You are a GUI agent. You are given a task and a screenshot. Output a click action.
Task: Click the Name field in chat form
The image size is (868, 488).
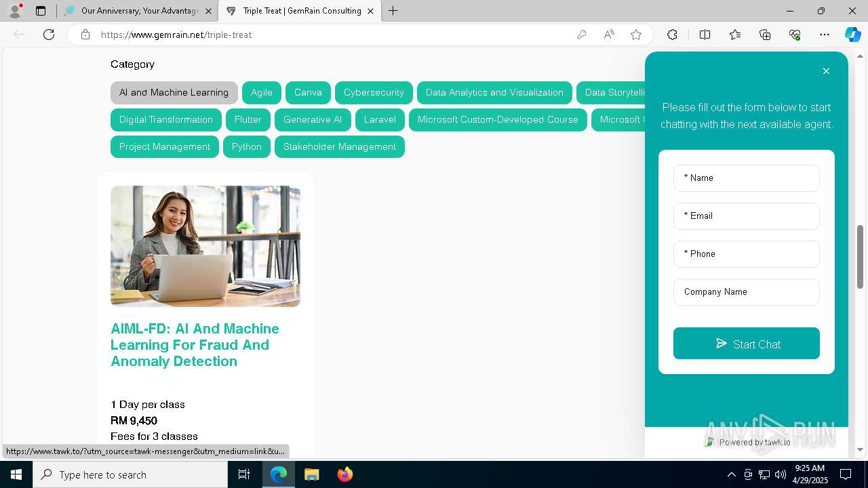[x=747, y=178]
